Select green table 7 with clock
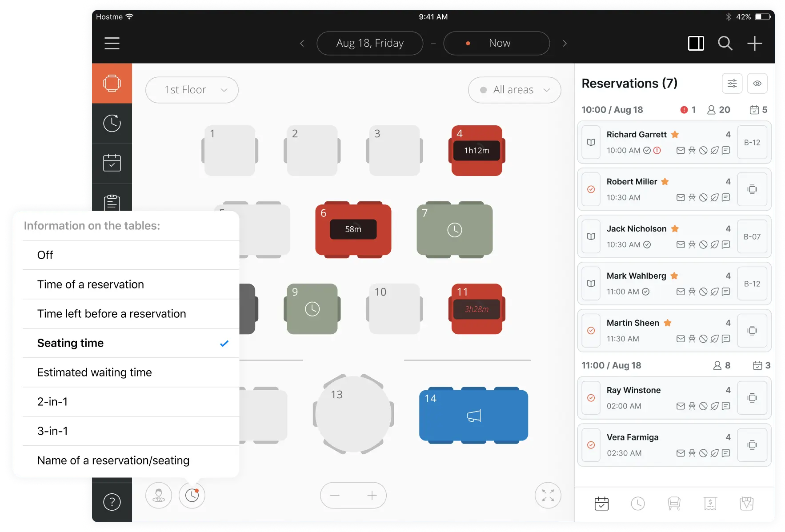 [455, 230]
